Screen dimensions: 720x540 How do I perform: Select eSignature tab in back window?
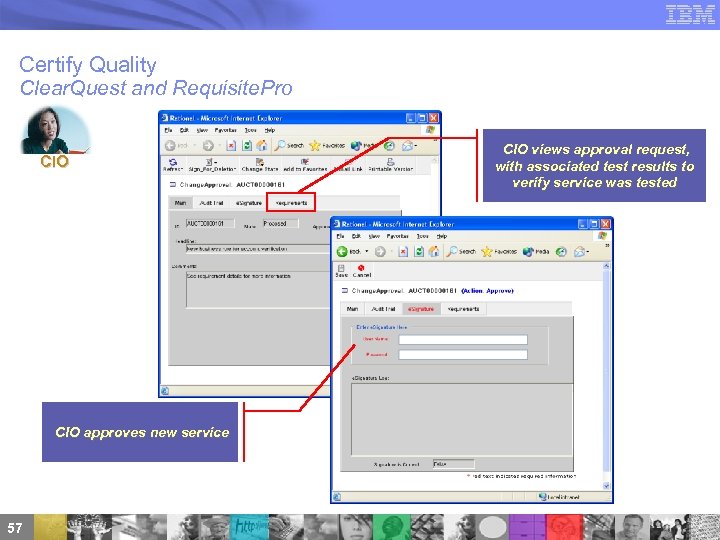[x=248, y=203]
